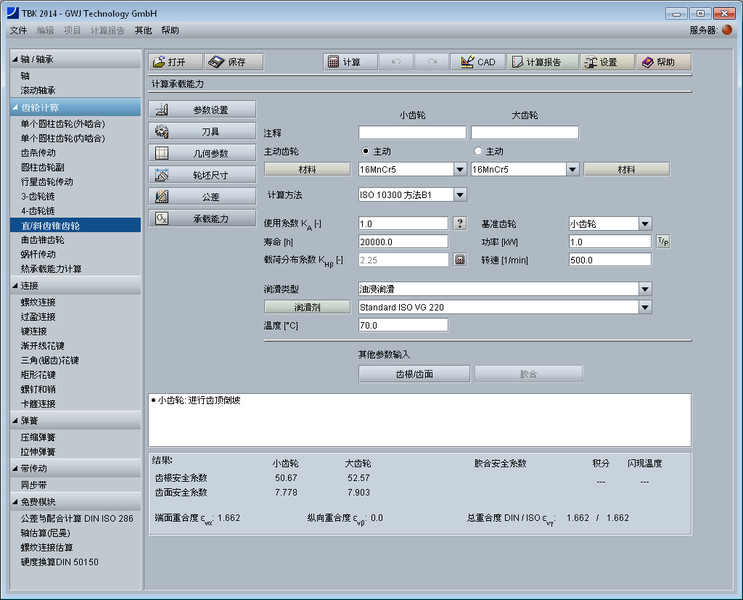Click the calculator icon beside 载荷分布系数
This screenshot has height=600, width=743.
pos(460,259)
